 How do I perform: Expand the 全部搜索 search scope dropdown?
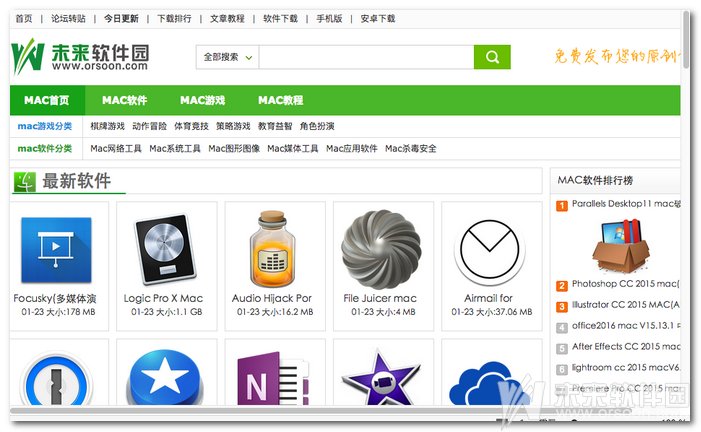coord(228,57)
